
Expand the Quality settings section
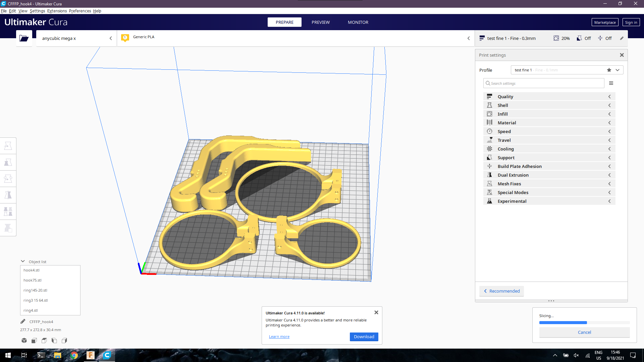tap(549, 97)
